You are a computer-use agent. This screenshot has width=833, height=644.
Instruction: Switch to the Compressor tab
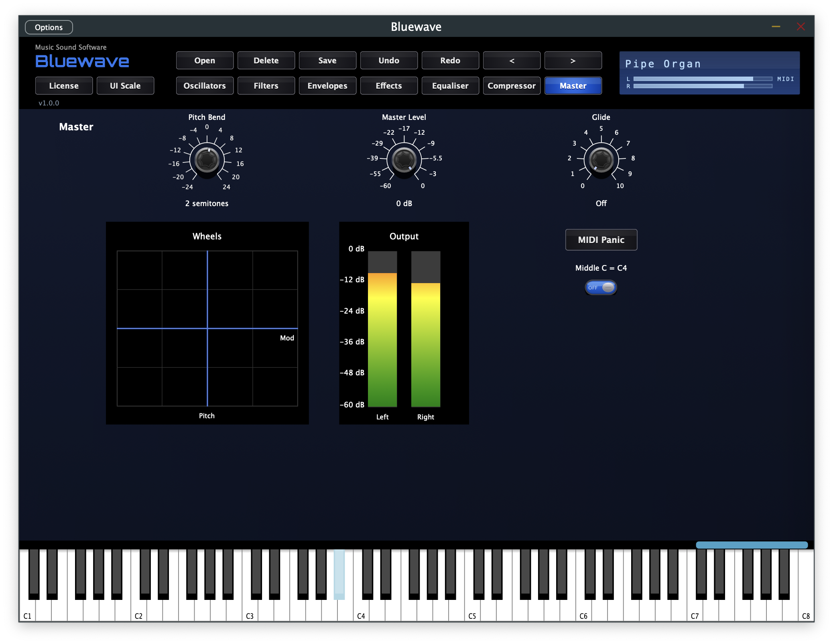pyautogui.click(x=512, y=86)
